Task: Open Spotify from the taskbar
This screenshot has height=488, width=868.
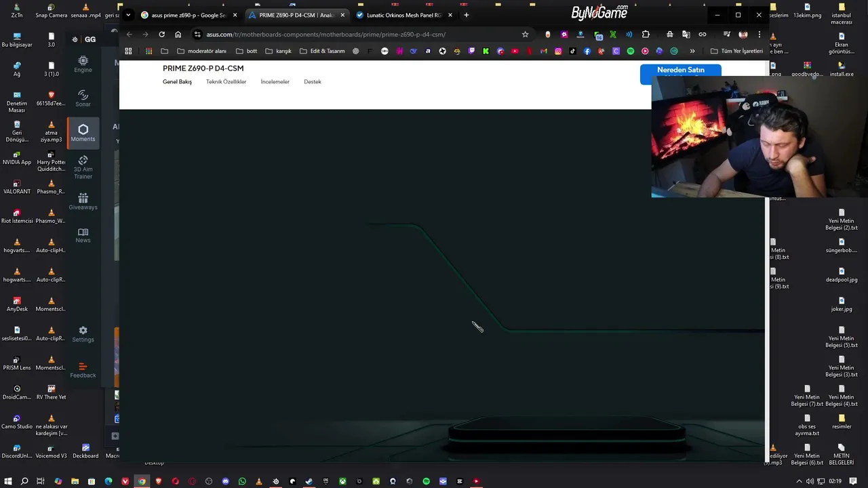Action: tap(426, 481)
